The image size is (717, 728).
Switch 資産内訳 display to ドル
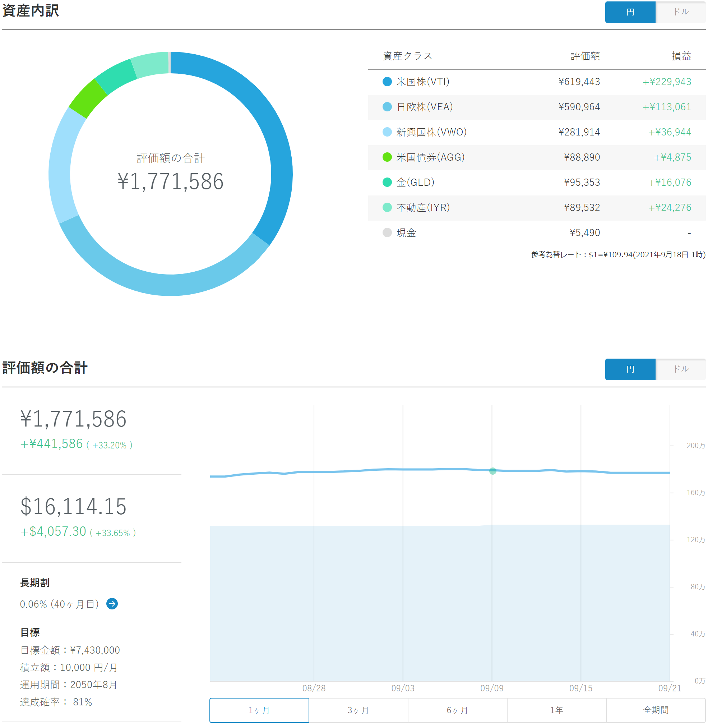(681, 12)
